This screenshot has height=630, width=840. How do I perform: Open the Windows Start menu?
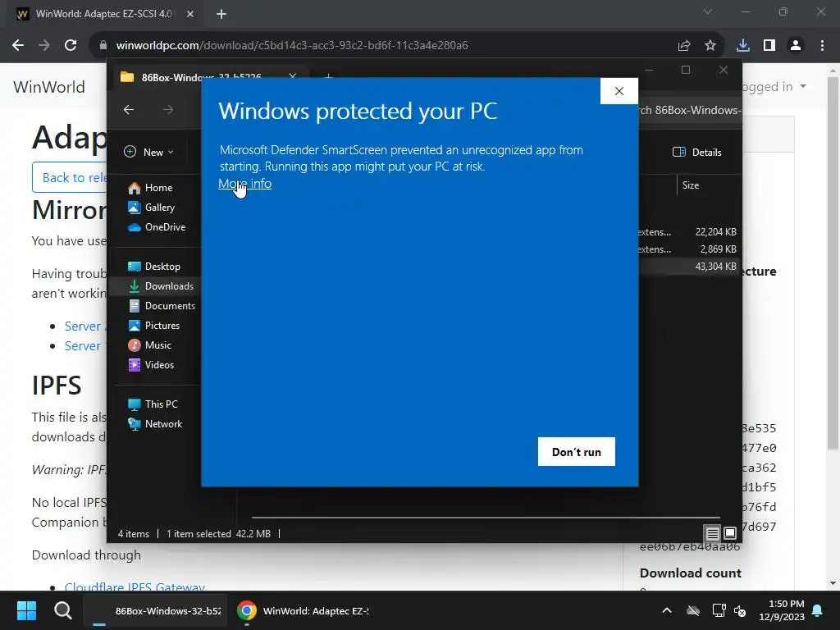pyautogui.click(x=26, y=610)
